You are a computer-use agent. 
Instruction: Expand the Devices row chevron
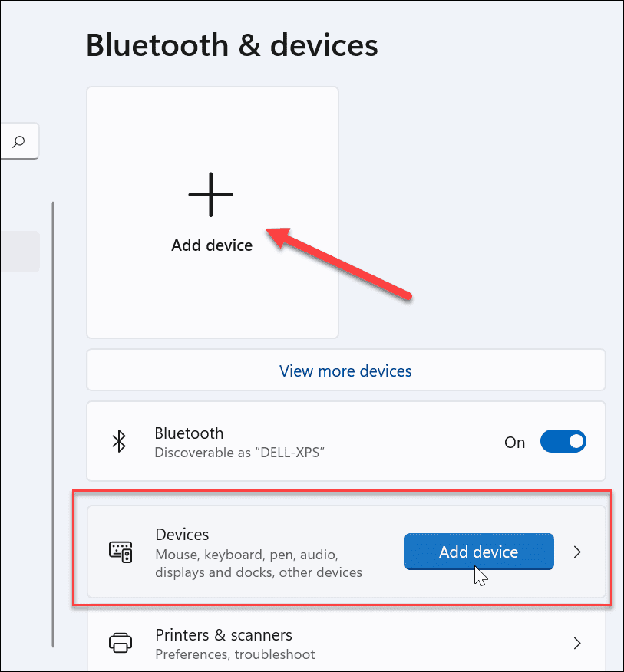(x=578, y=552)
